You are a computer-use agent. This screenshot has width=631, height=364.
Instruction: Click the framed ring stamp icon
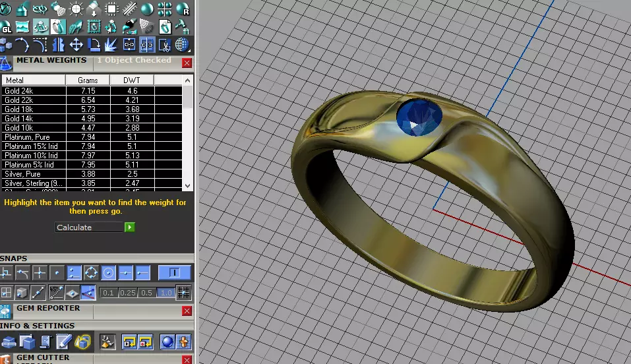94,27
